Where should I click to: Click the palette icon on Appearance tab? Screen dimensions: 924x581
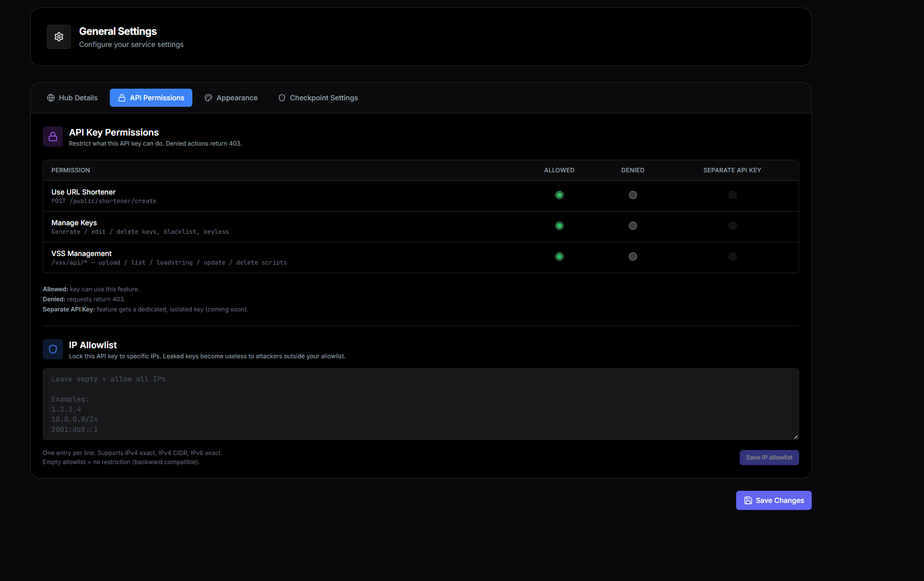(208, 98)
